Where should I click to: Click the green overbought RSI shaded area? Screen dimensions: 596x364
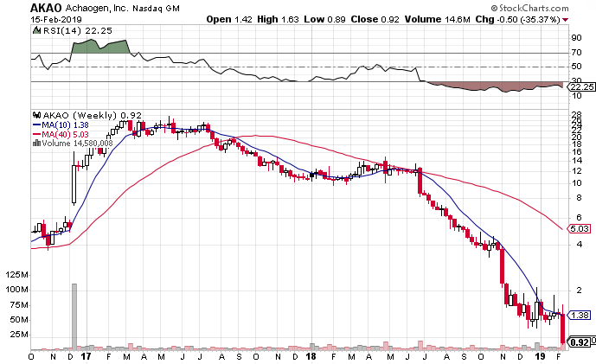100,47
